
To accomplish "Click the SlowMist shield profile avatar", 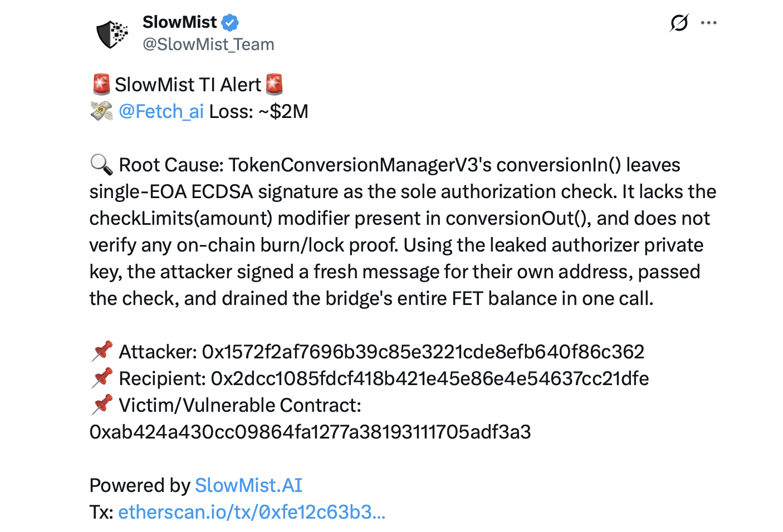I will click(x=111, y=33).
